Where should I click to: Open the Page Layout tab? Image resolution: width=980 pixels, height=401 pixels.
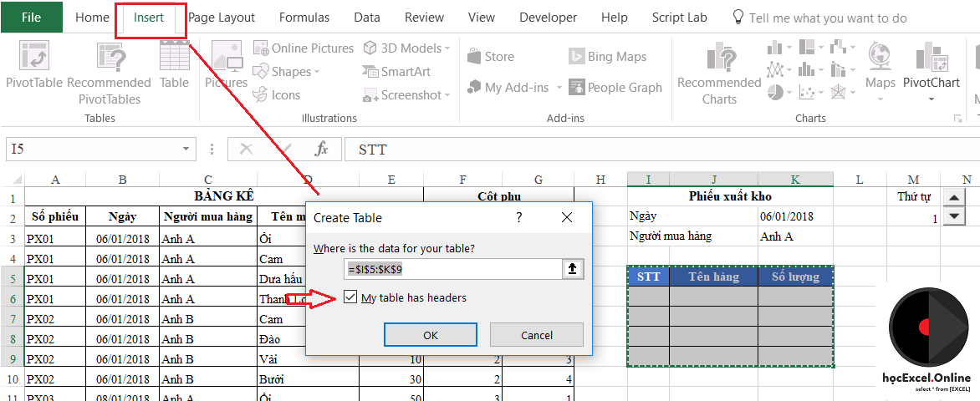tap(222, 18)
